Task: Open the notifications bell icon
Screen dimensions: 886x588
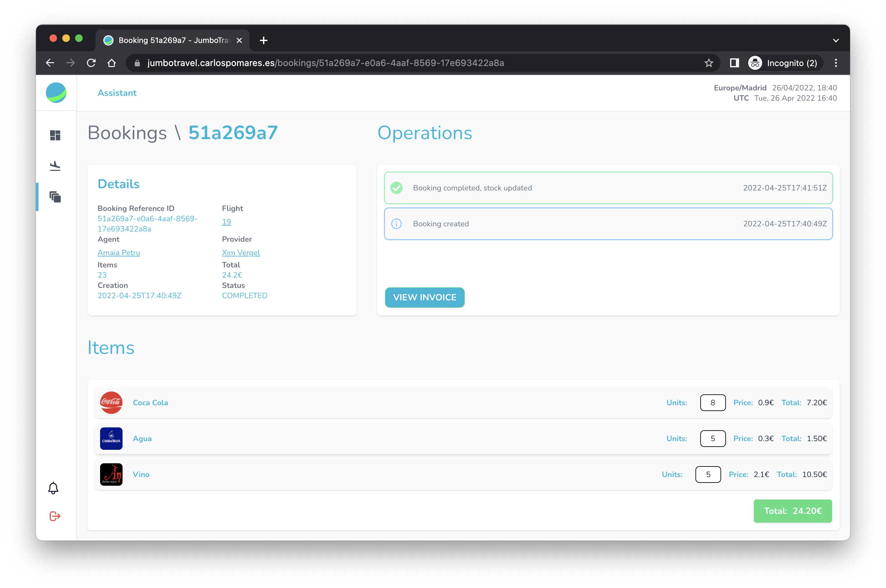Action: (53, 488)
